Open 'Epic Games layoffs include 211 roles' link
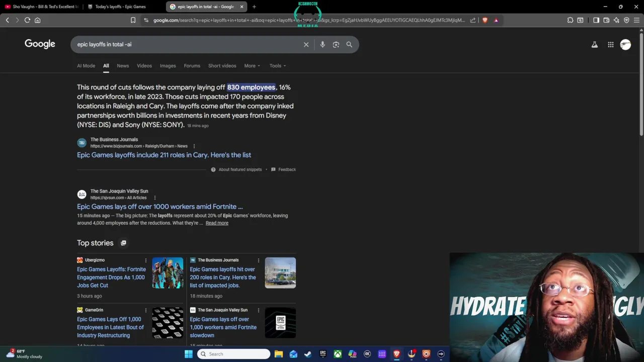Image resolution: width=644 pixels, height=362 pixels. (x=164, y=155)
